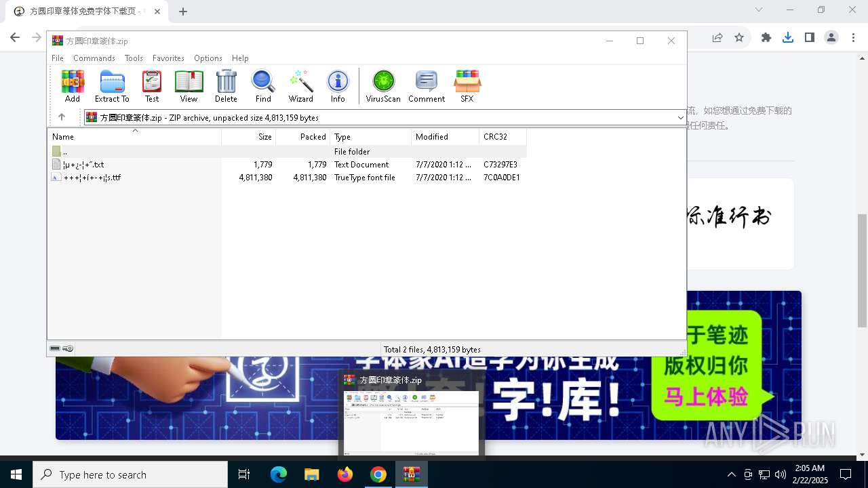The image size is (868, 488).
Task: Open the notification center
Action: coord(846,474)
